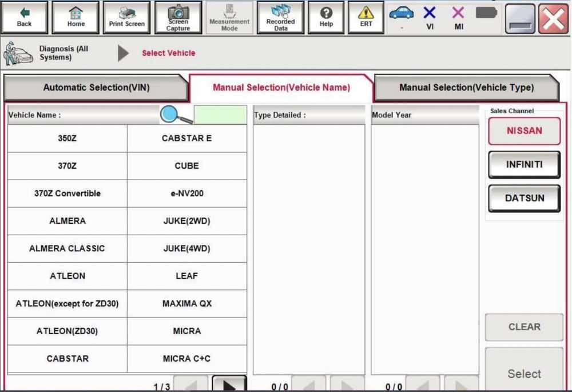Click Type Detailed next page arrow
Screen dimensions: 572x392
[347, 383]
